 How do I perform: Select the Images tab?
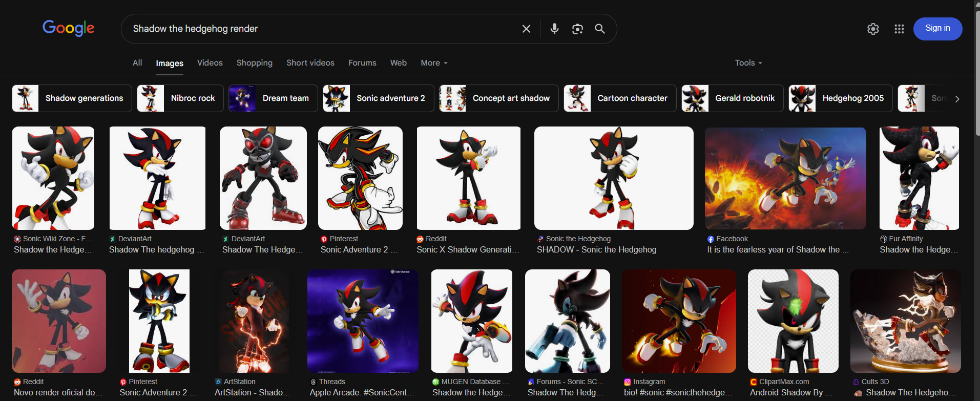click(x=170, y=63)
